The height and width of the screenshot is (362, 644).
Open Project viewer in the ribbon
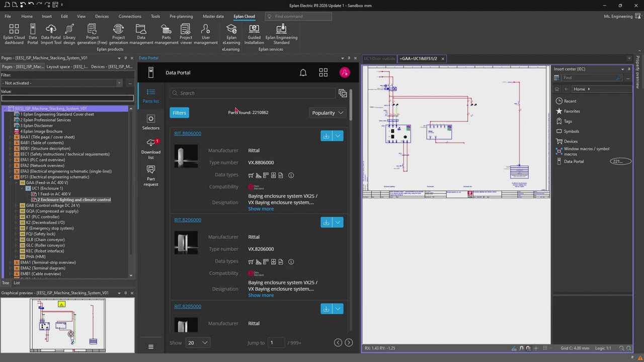[x=186, y=34]
